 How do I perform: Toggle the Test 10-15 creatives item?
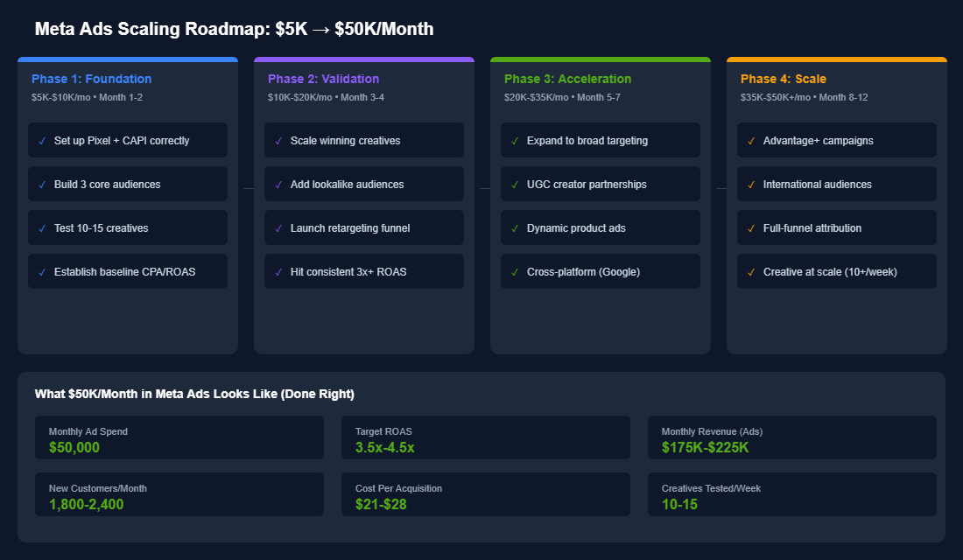(127, 227)
